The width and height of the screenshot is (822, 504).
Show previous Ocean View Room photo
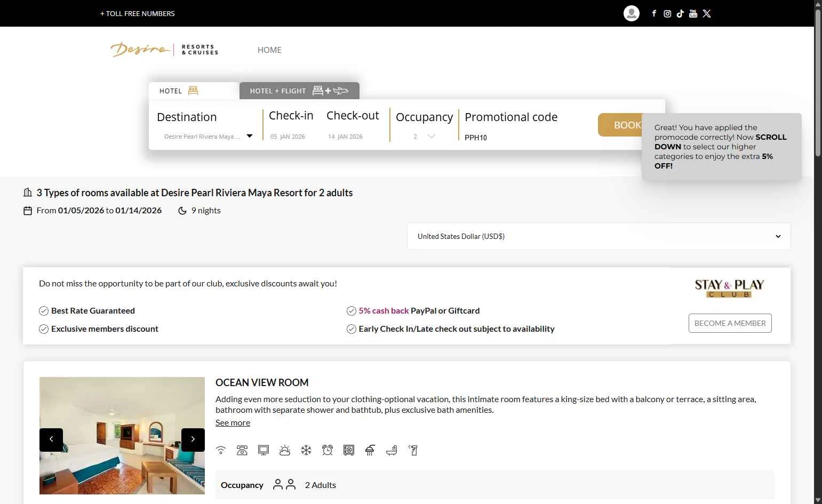(51, 439)
